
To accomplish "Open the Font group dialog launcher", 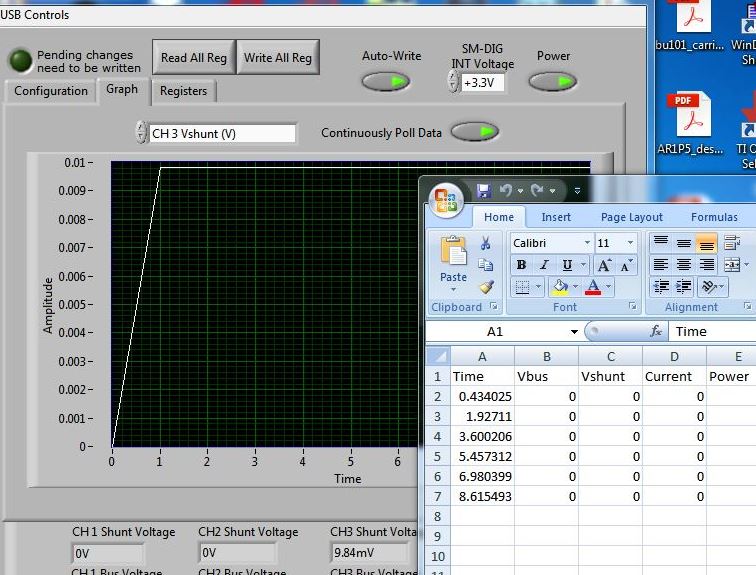I will coord(632,306).
